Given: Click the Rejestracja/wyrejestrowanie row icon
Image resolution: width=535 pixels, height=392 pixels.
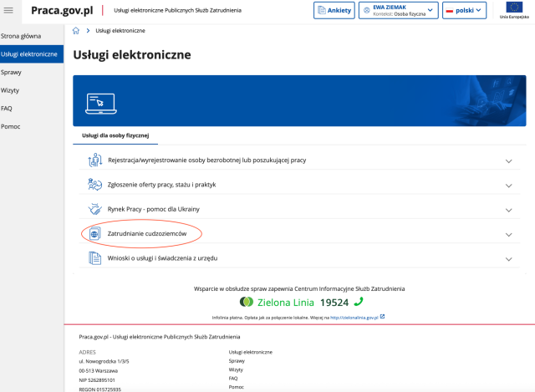Looking at the screenshot, I should coord(94,160).
